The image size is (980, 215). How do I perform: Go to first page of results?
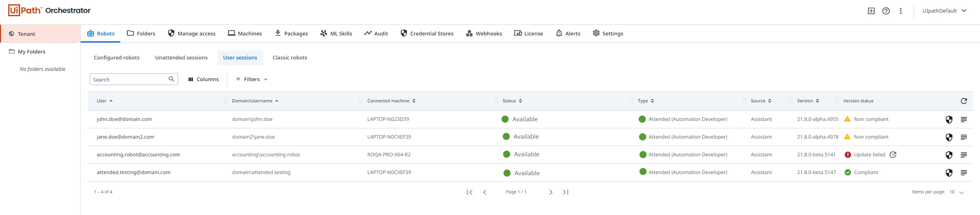point(469,192)
